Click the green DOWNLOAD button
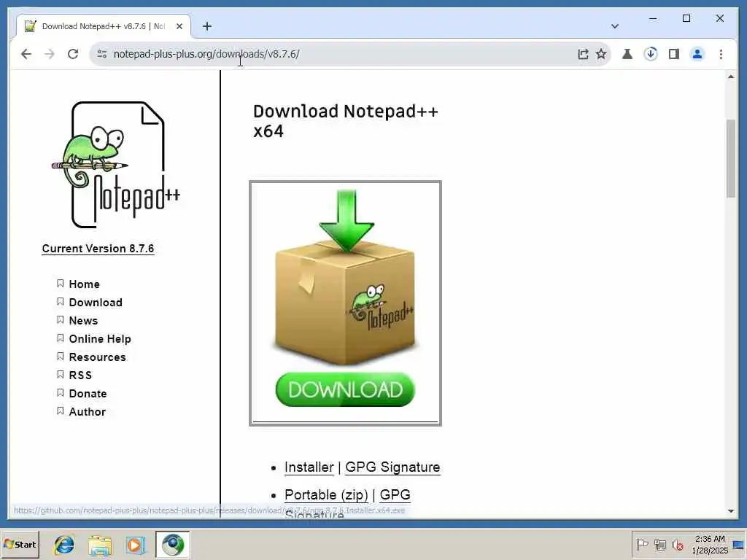This screenshot has height=560, width=747. click(345, 389)
